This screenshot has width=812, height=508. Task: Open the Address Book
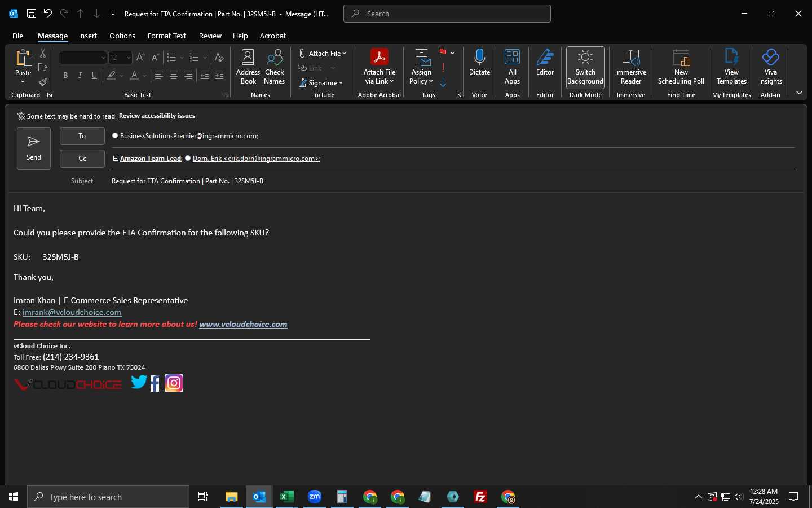click(x=248, y=67)
